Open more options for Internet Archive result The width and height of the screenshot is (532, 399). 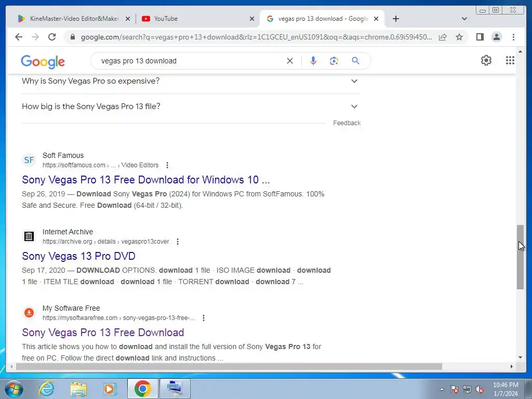point(178,242)
